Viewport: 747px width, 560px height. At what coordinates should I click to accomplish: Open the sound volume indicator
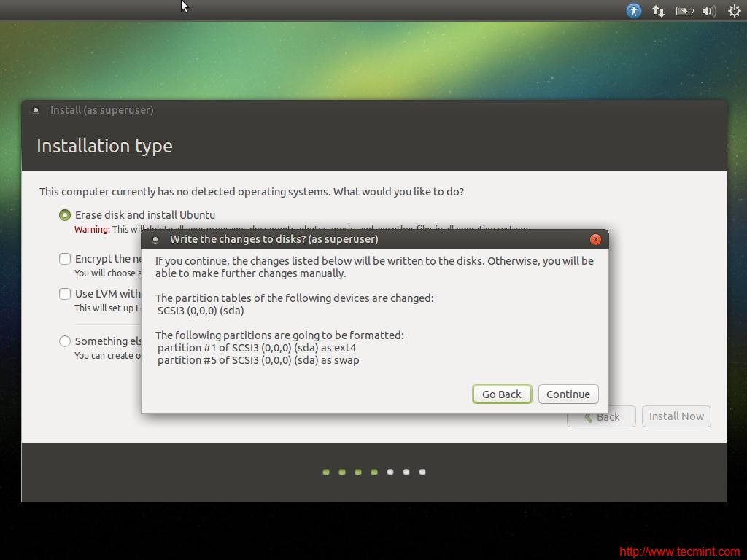point(709,10)
